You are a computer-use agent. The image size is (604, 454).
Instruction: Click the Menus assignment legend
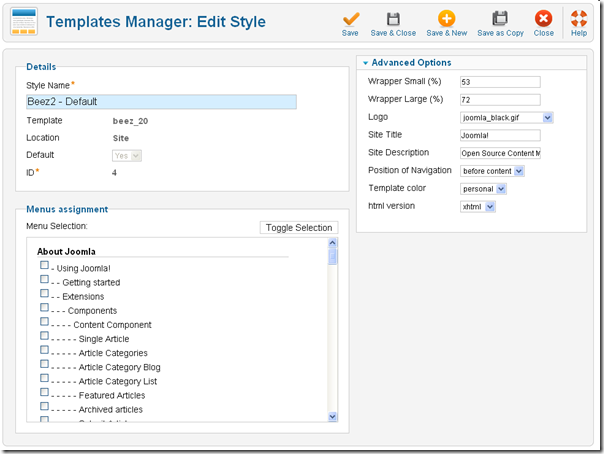(x=67, y=209)
